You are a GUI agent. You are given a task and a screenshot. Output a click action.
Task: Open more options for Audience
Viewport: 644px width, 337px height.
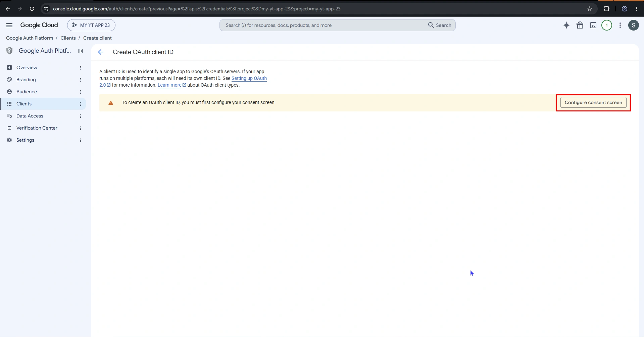coord(81,92)
